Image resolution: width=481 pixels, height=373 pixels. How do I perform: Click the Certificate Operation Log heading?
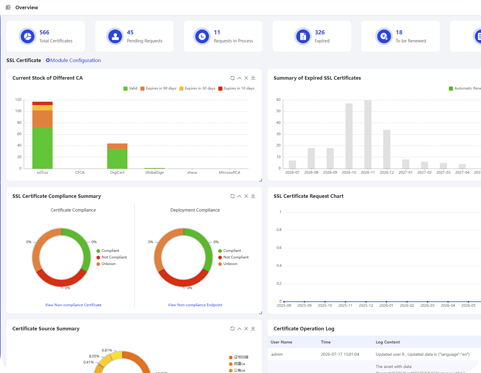[x=304, y=329]
